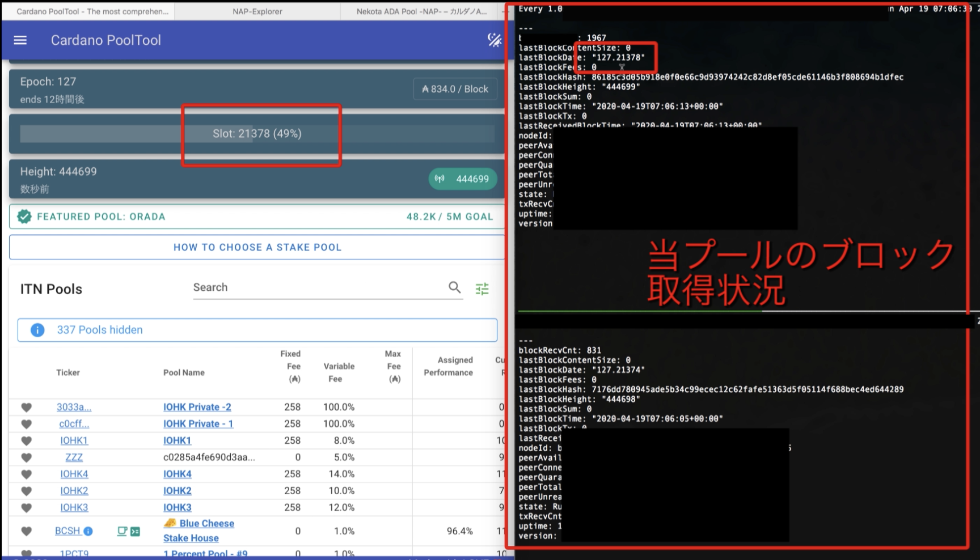
Task: Toggle the heart for ZZZ pool
Action: point(26,457)
